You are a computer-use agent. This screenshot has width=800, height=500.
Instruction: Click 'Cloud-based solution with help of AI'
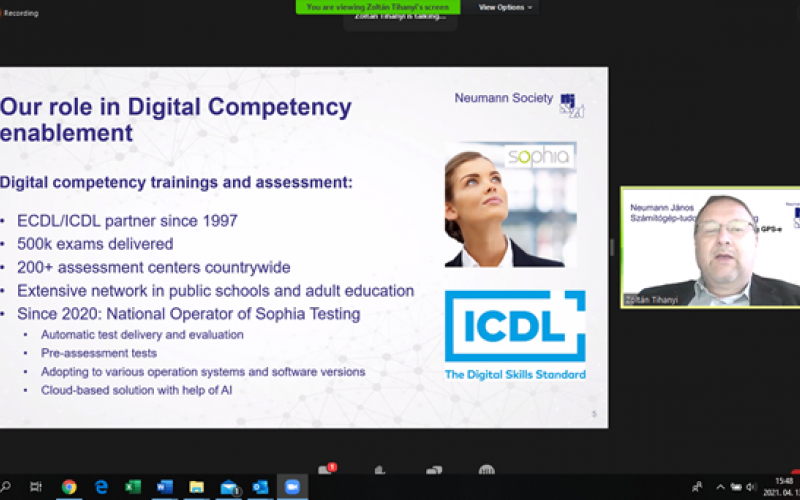[x=136, y=390]
